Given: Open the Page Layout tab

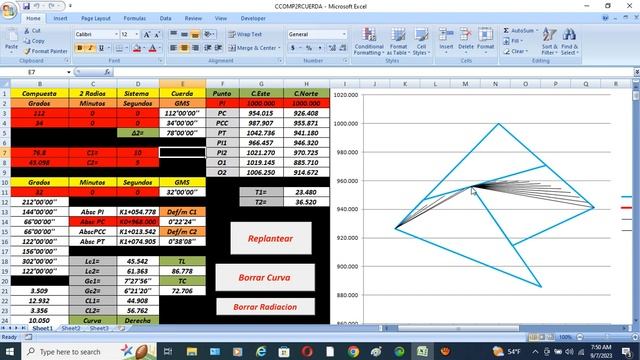Looking at the screenshot, I should [96, 18].
